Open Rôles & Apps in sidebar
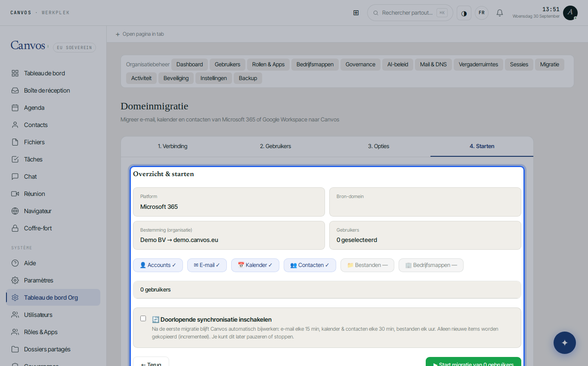The height and width of the screenshot is (366, 588). pyautogui.click(x=53, y=332)
